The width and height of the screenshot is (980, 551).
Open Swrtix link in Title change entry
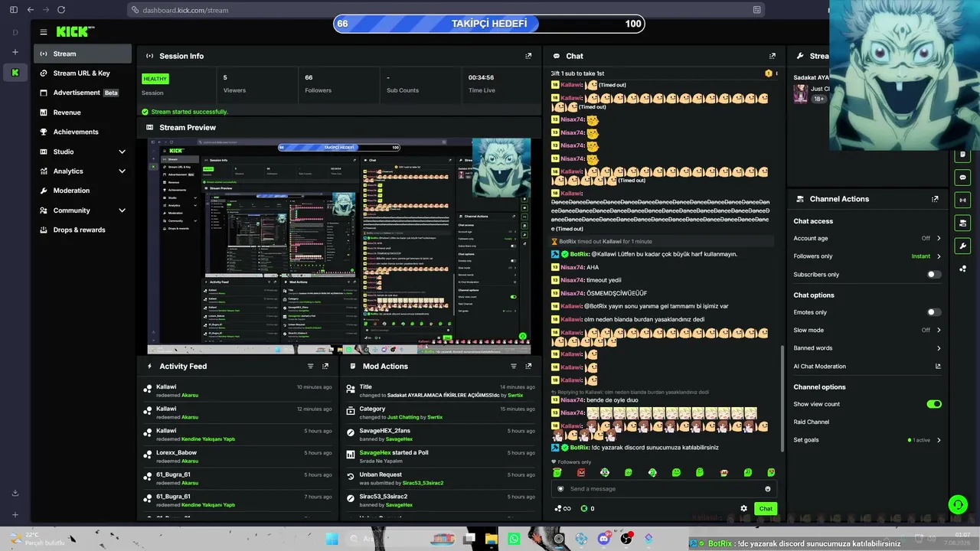point(515,395)
